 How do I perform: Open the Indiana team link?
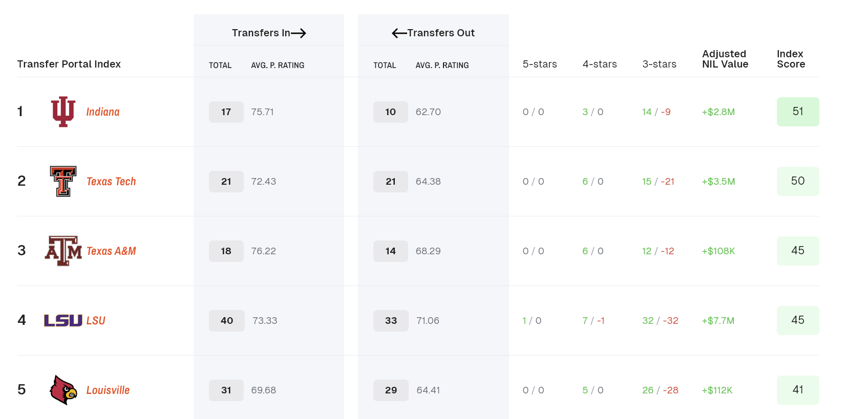(x=103, y=112)
